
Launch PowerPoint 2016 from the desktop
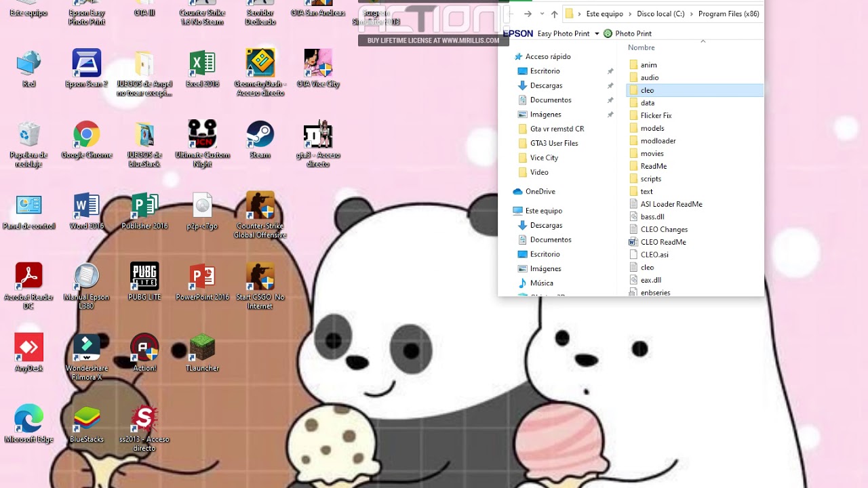point(202,282)
